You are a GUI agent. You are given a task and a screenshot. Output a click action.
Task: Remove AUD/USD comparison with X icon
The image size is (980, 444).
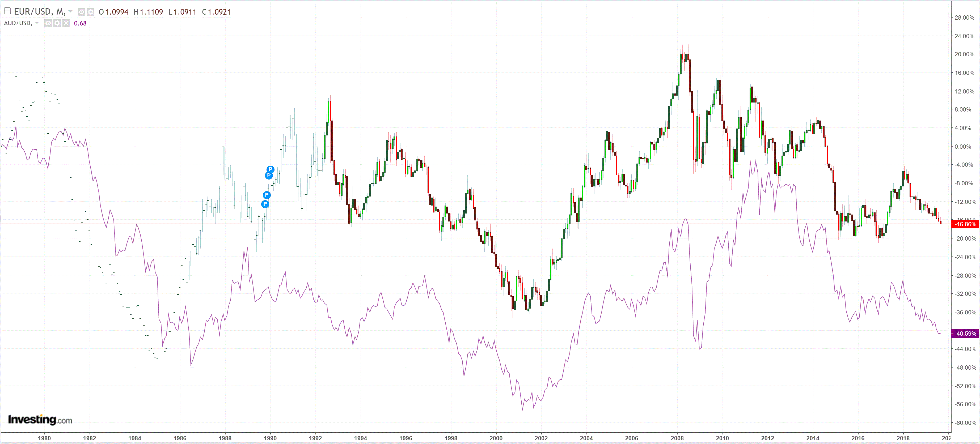pos(66,23)
